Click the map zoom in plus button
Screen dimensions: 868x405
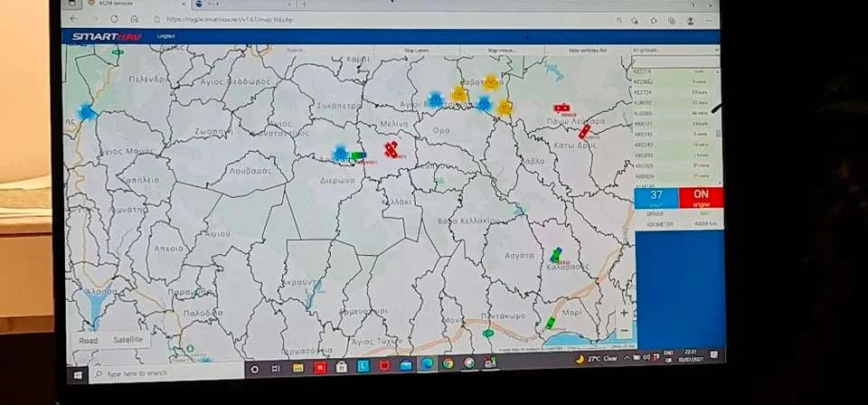click(624, 313)
